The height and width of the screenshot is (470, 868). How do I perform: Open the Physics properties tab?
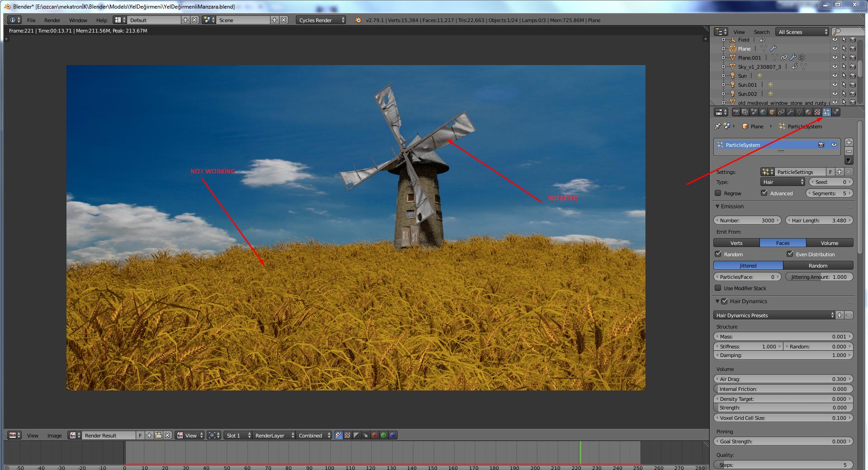(835, 112)
